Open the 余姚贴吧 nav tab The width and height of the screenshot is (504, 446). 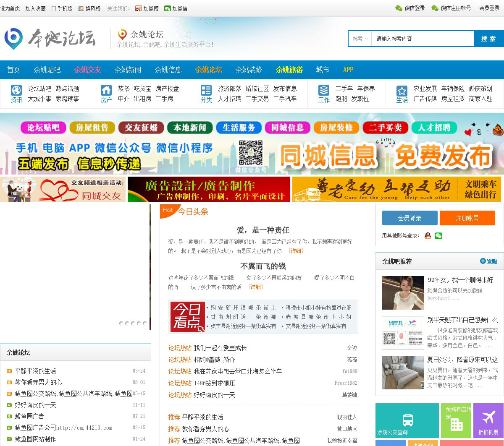pos(47,70)
